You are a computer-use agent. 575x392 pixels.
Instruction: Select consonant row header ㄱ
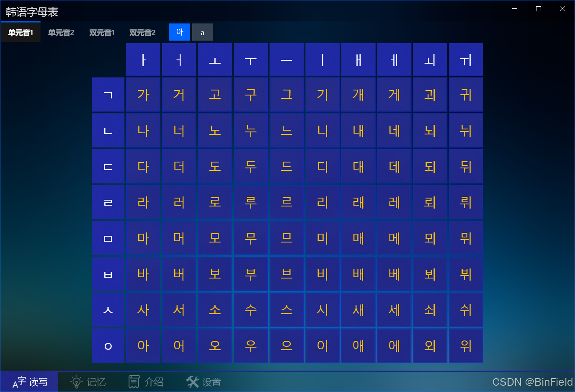click(108, 95)
